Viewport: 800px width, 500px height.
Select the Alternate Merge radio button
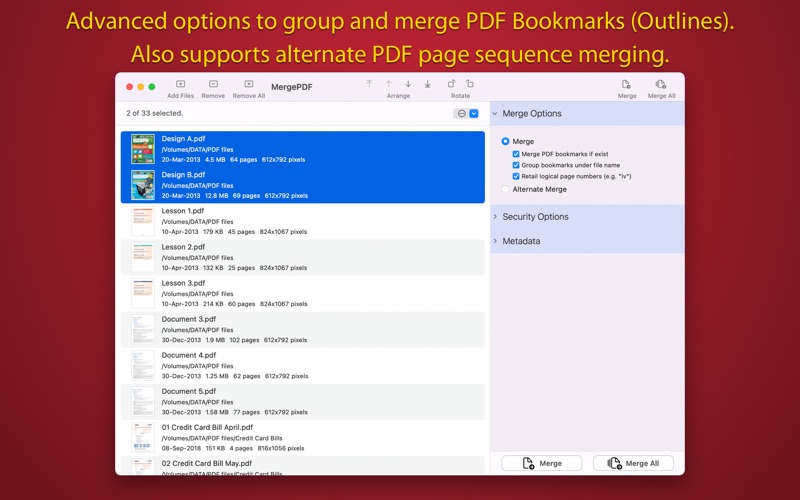[505, 189]
